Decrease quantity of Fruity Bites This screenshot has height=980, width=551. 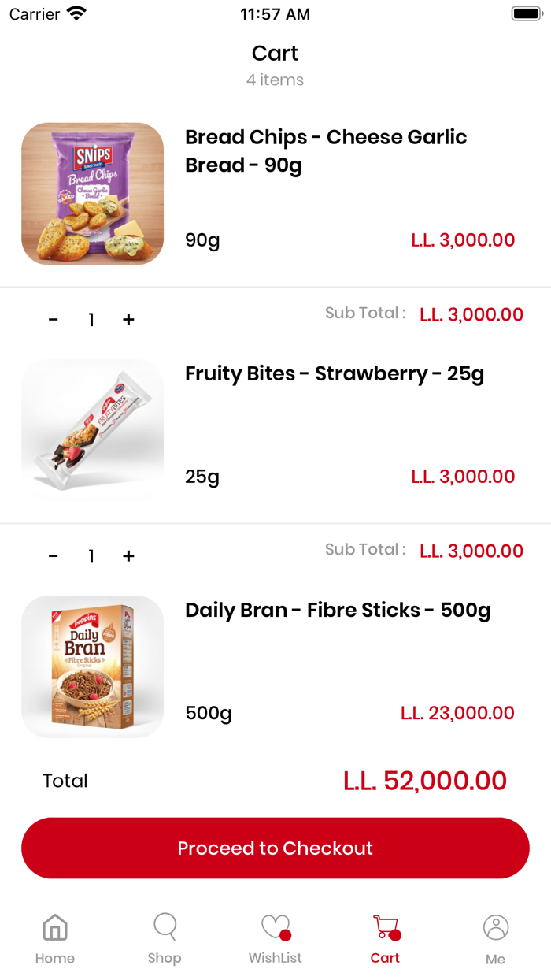coord(54,556)
